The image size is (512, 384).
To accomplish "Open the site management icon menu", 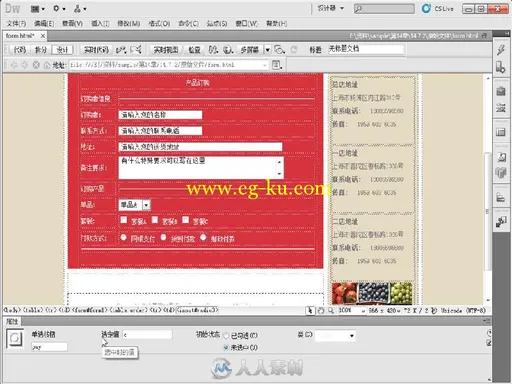I will coord(80,9).
